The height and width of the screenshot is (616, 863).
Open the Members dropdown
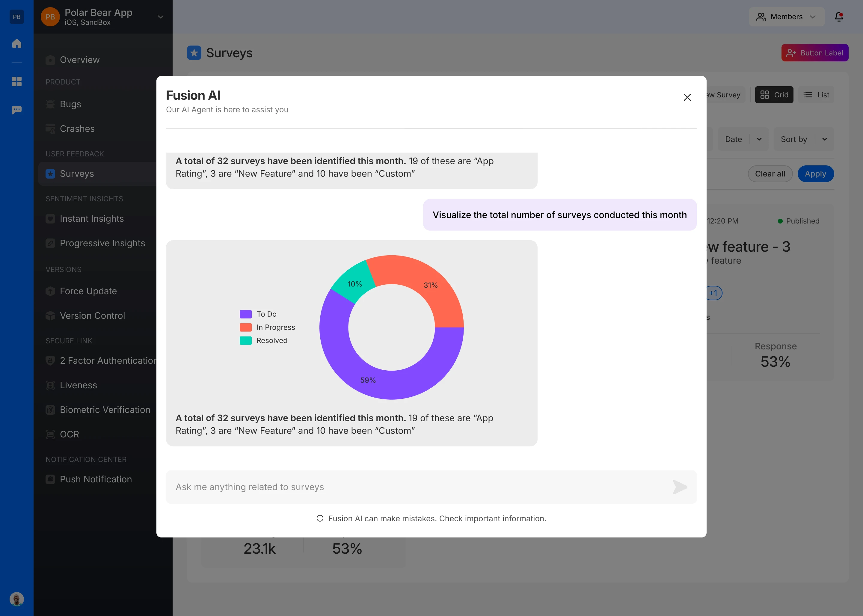click(786, 17)
